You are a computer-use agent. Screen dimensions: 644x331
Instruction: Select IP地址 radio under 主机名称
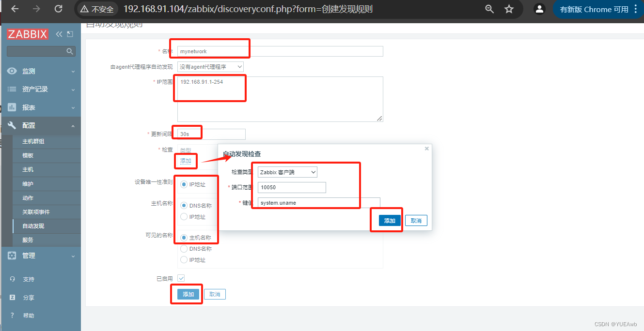click(184, 217)
